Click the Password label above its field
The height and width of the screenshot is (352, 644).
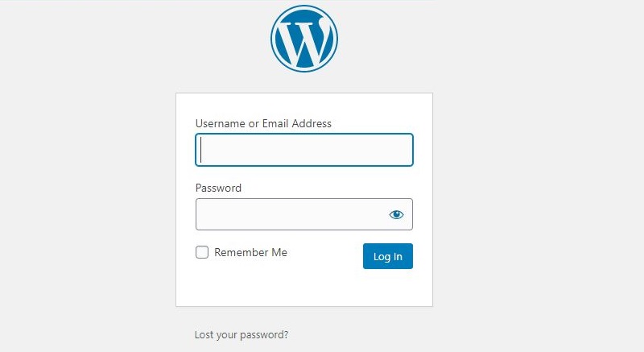click(218, 188)
